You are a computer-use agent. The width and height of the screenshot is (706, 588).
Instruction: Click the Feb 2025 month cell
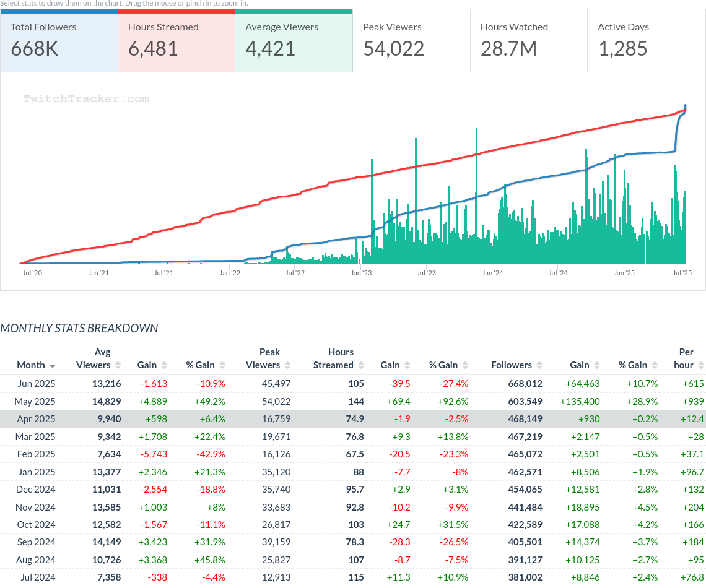coord(36,454)
